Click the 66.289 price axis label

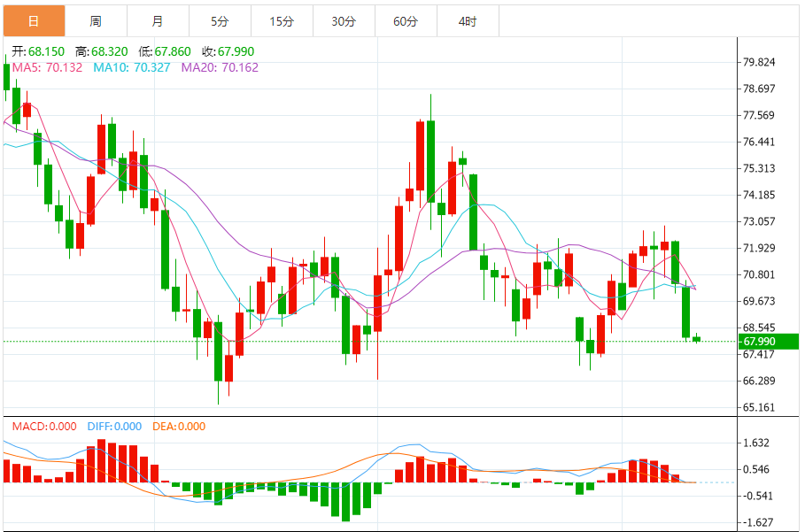[x=759, y=381]
